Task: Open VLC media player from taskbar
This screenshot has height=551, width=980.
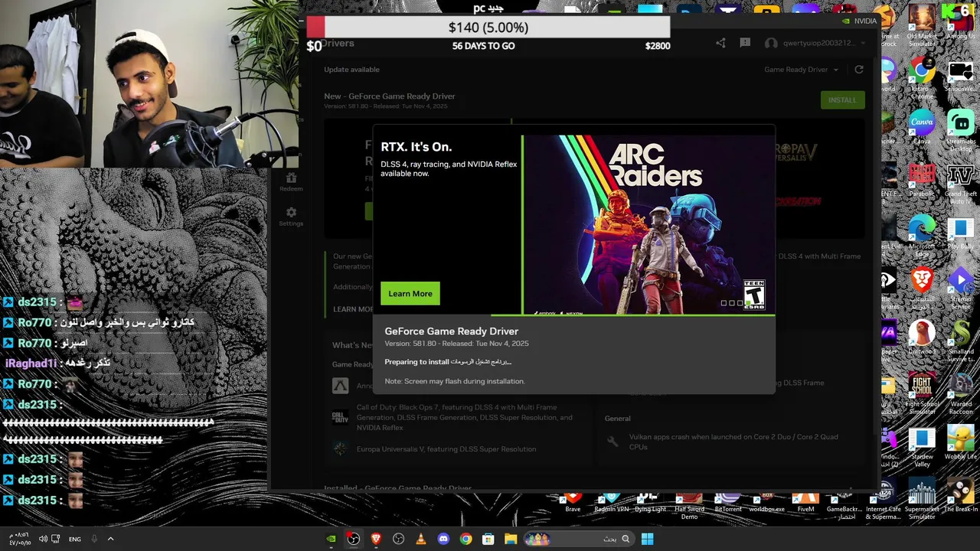Action: click(420, 539)
